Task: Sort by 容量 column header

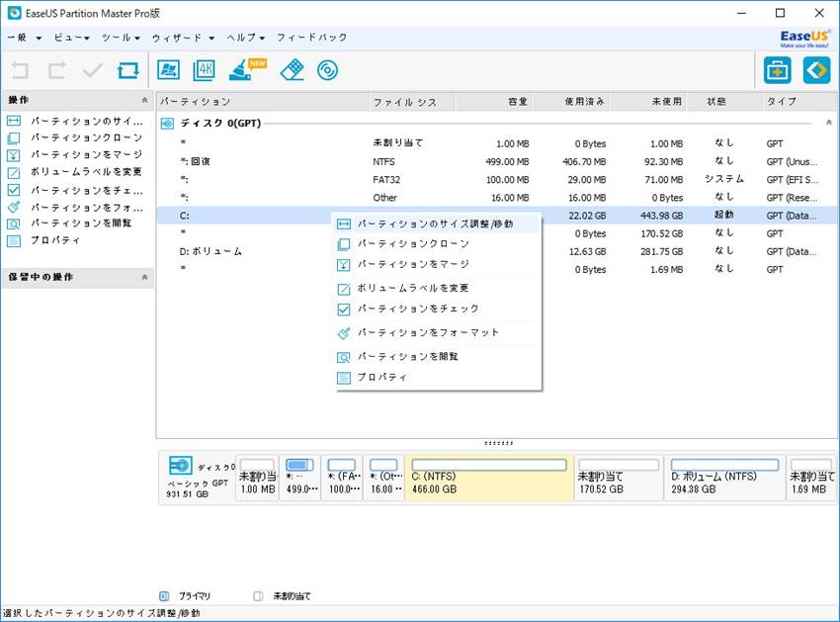Action: click(x=494, y=101)
